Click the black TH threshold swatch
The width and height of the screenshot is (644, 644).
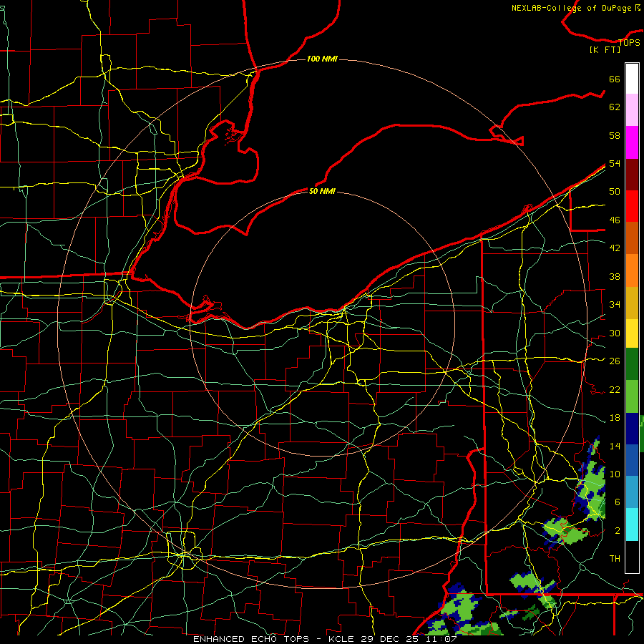632,557
